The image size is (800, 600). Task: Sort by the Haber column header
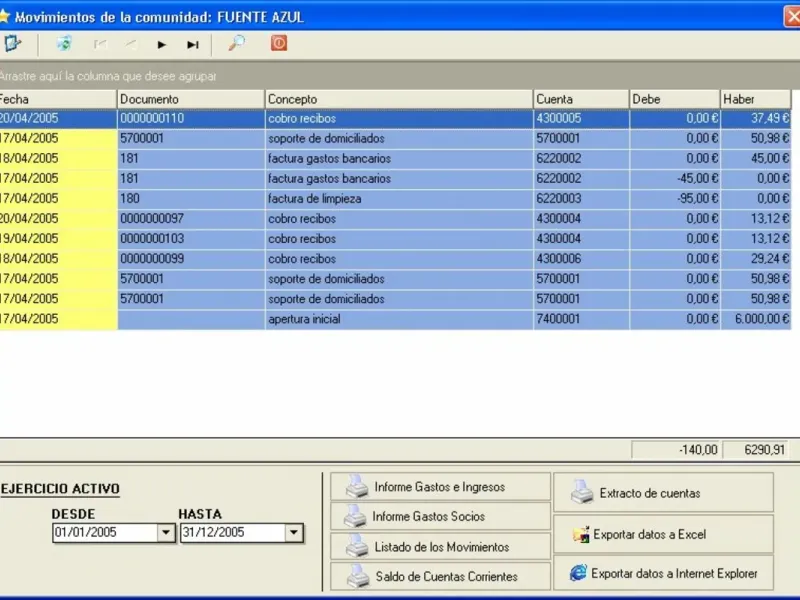[x=755, y=99]
